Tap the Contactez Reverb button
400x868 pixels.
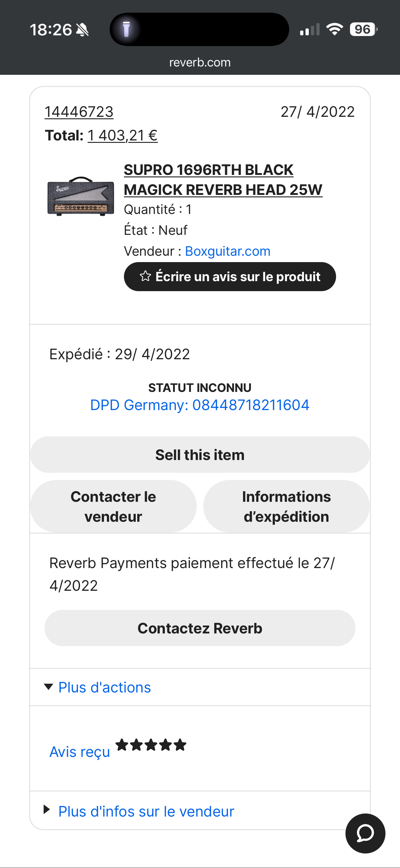pos(200,628)
